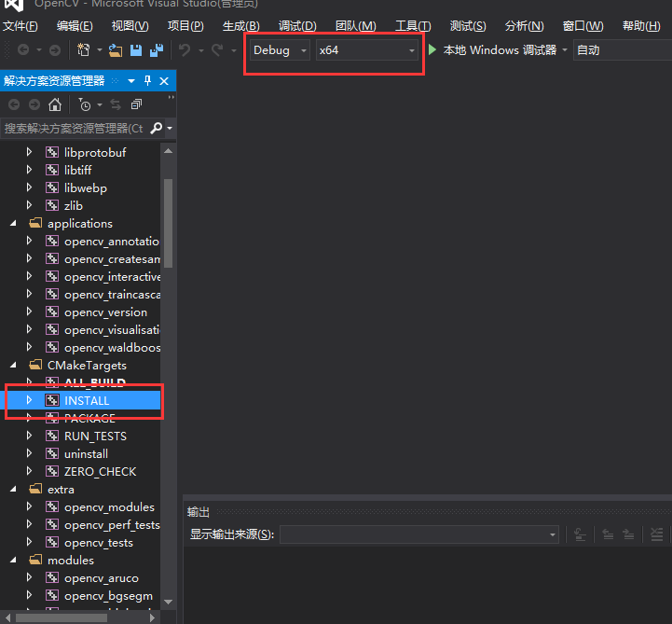Open the 工具(T) menu
The width and height of the screenshot is (672, 624).
[x=413, y=26]
